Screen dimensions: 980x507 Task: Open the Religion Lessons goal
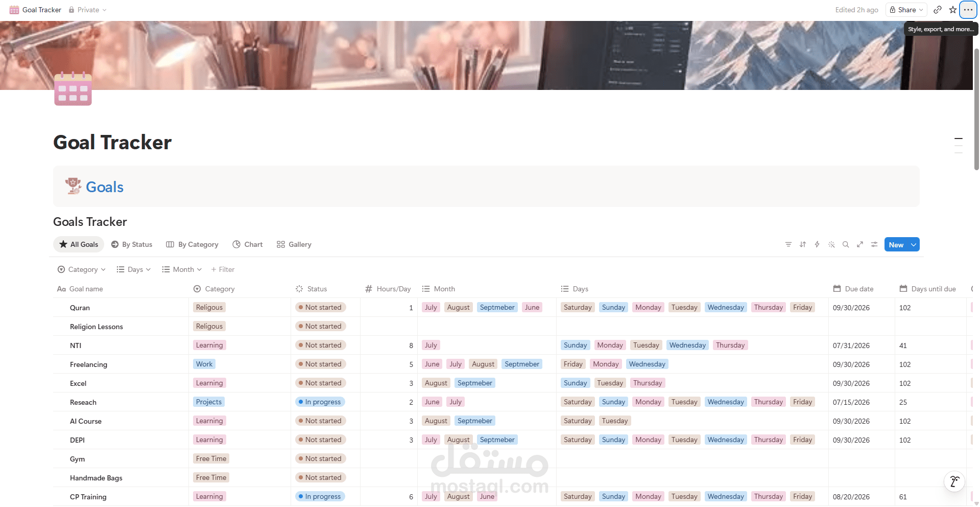coord(97,327)
